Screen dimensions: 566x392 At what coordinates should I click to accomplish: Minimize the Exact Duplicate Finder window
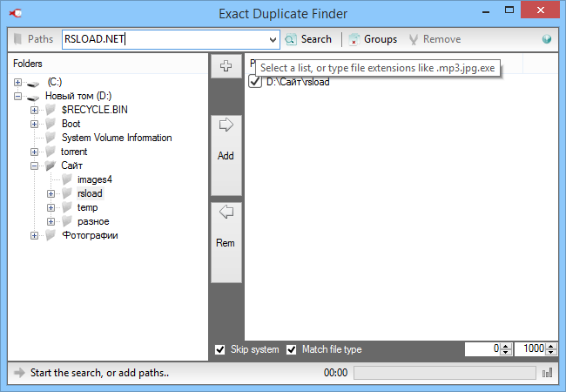486,12
